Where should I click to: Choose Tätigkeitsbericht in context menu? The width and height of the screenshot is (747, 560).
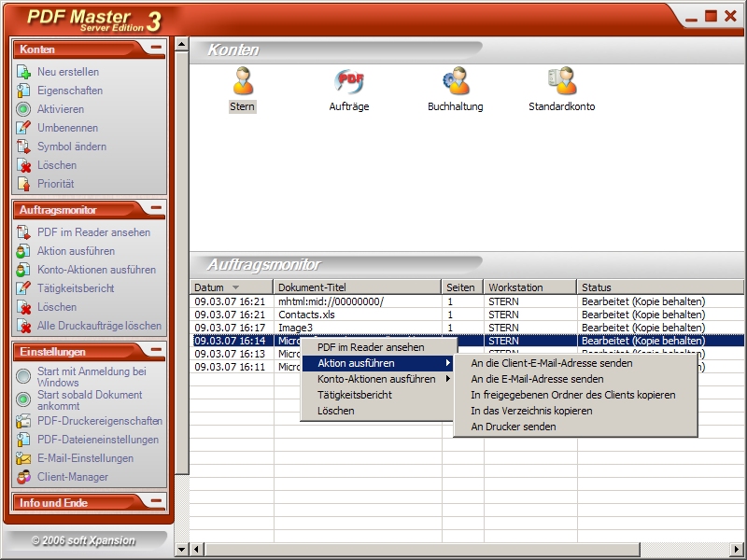377,395
